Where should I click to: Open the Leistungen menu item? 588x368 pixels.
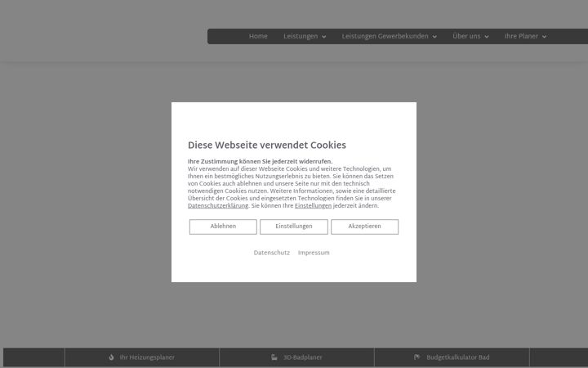pyautogui.click(x=301, y=37)
